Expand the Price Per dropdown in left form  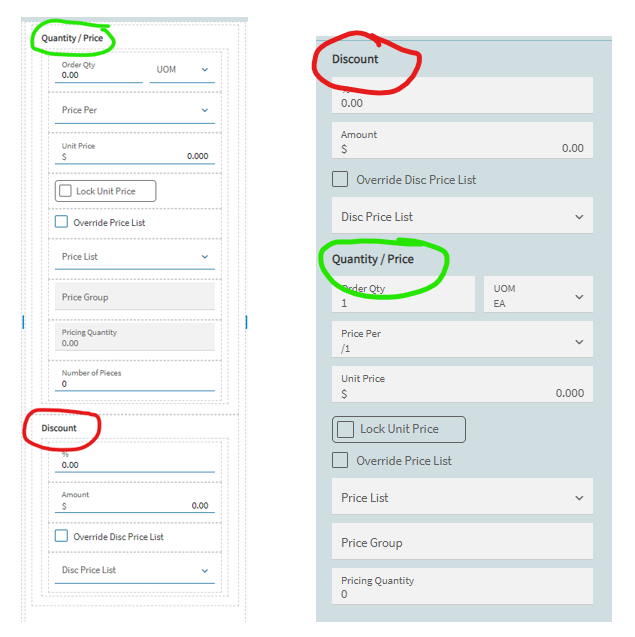[135, 110]
